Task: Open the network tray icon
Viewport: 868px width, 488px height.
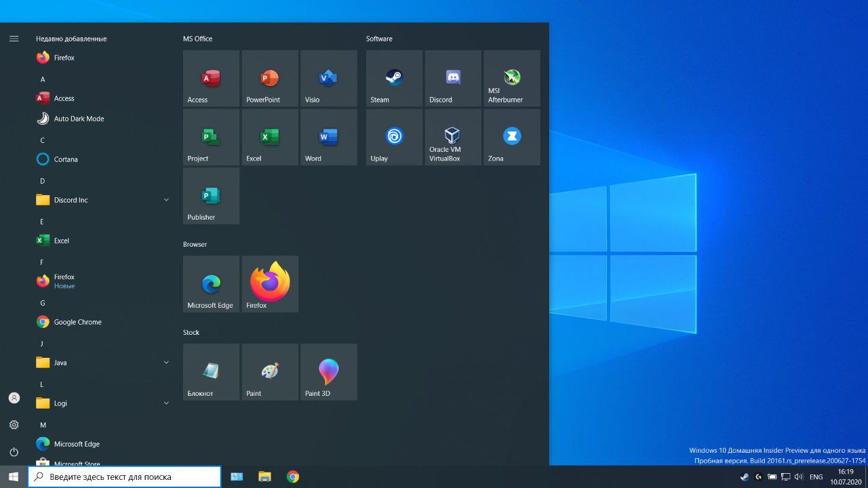Action: point(785,476)
